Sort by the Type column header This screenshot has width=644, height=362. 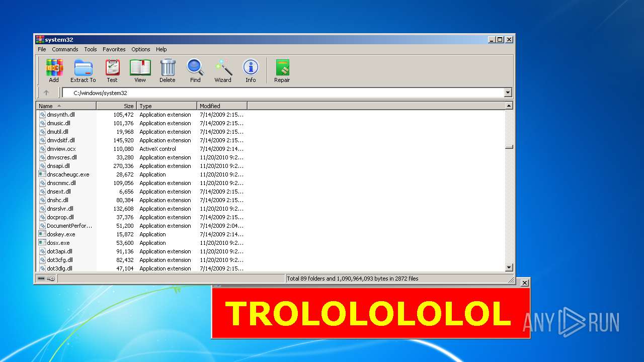(x=167, y=106)
